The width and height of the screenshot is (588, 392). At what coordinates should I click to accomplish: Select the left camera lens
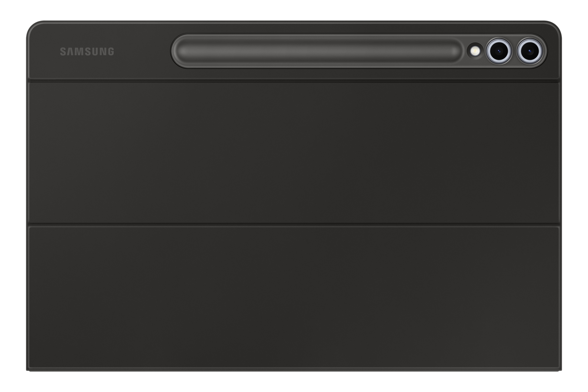tap(499, 51)
